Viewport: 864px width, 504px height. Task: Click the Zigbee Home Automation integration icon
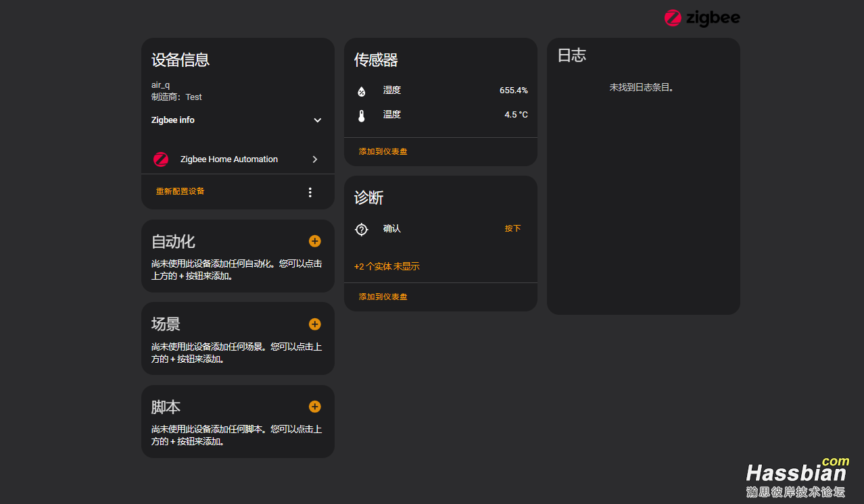[x=161, y=159]
